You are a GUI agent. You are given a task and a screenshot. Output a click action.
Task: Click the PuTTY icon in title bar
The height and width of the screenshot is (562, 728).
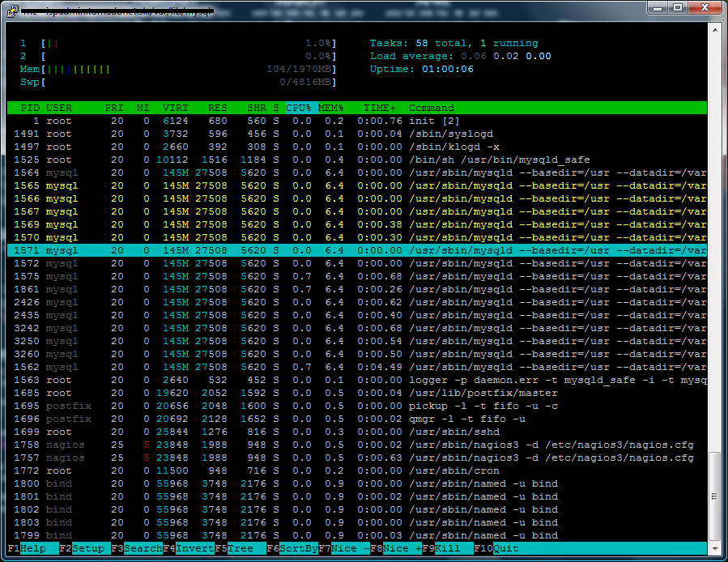point(13,11)
